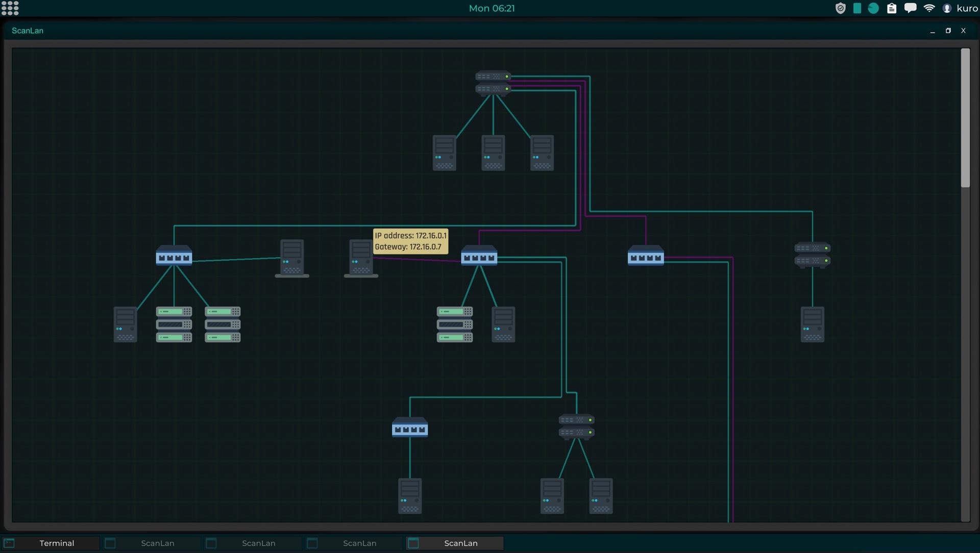Select the far-left blue switch node
The image size is (980, 553).
(x=174, y=256)
